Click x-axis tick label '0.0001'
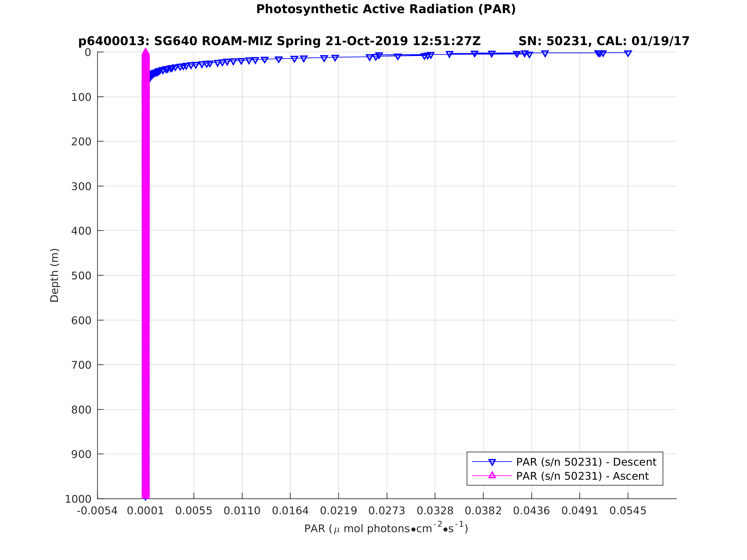 [146, 511]
